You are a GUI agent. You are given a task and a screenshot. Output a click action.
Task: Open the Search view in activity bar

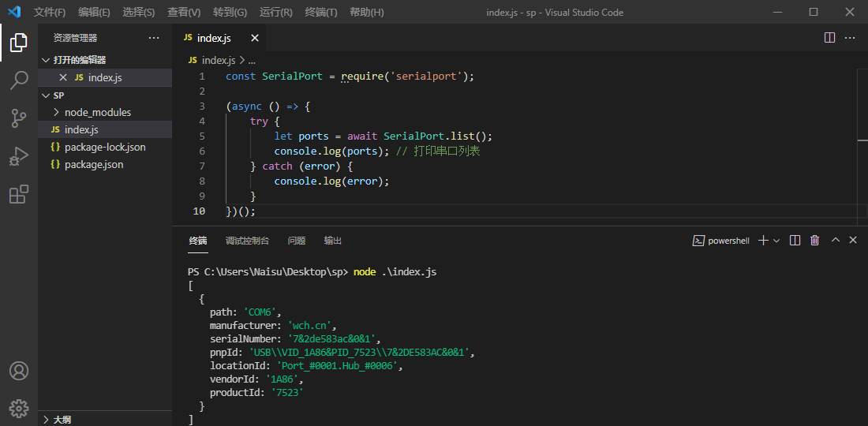(19, 80)
